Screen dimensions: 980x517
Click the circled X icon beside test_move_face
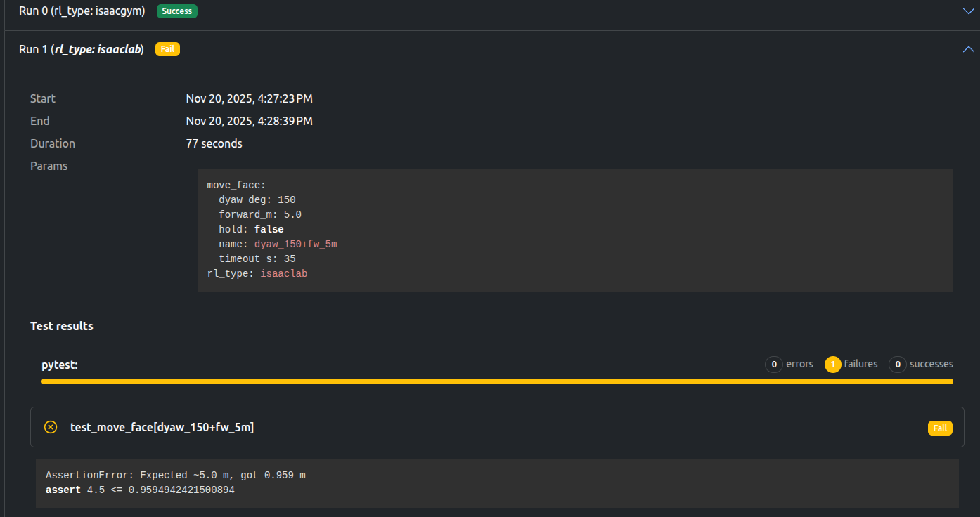[51, 427]
